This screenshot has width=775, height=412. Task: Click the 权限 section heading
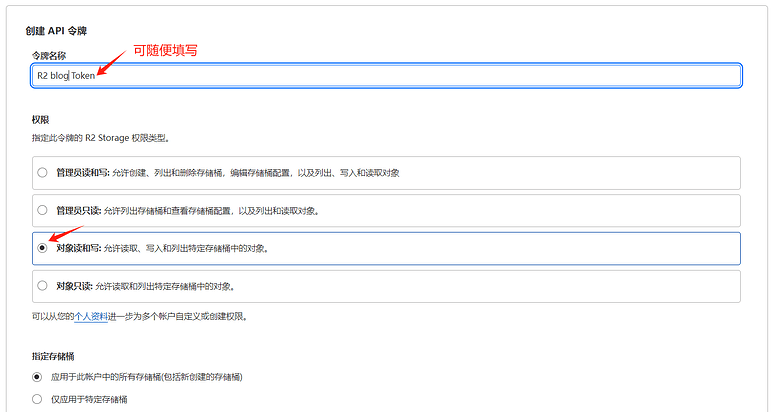[x=40, y=120]
